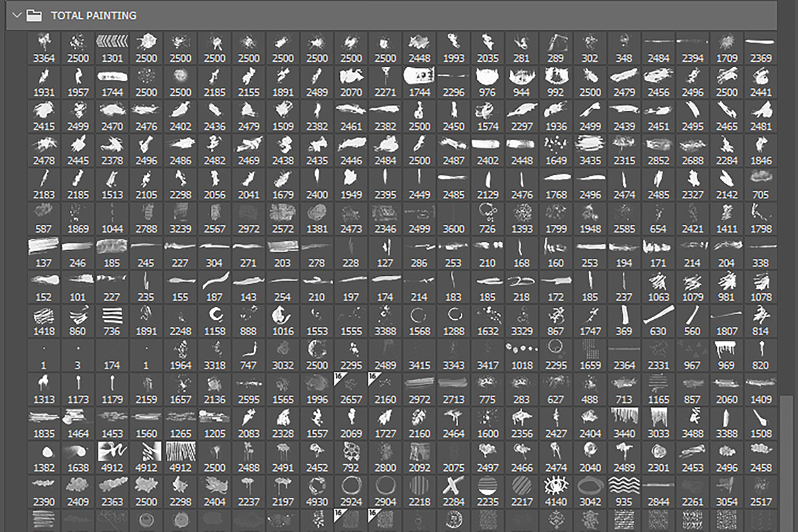Pick the vertical stripes brush 2218
The image size is (798, 532).
[420, 492]
